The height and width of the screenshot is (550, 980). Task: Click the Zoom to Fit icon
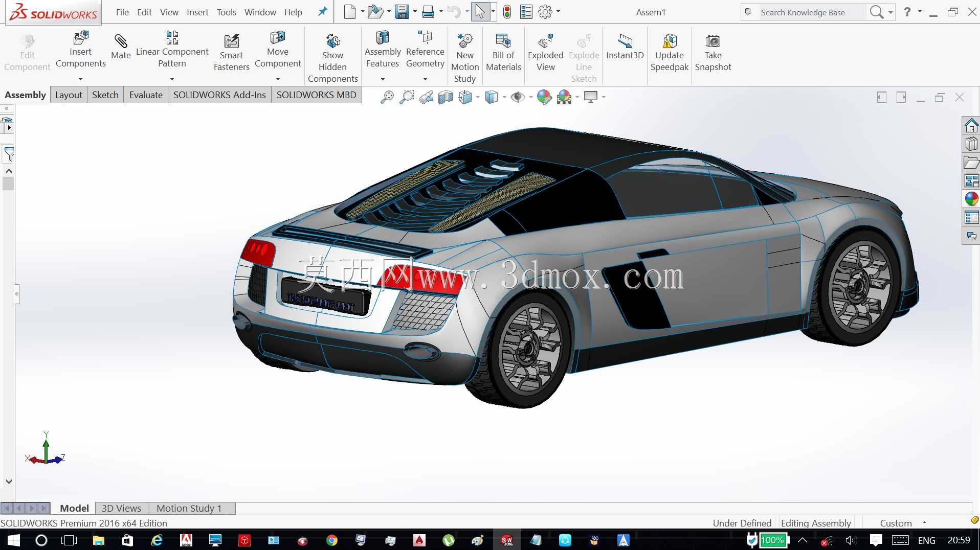pyautogui.click(x=387, y=97)
